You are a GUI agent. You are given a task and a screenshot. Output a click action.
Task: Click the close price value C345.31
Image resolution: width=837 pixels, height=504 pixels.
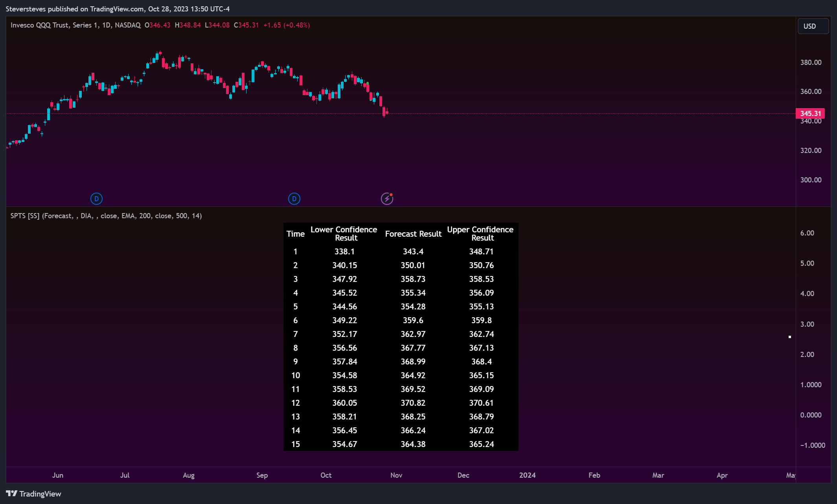[246, 25]
